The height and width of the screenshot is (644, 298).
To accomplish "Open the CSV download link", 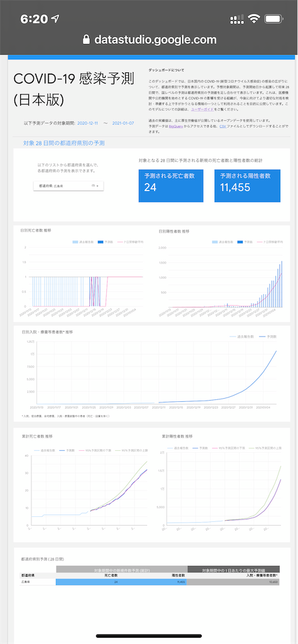I will pos(223,127).
